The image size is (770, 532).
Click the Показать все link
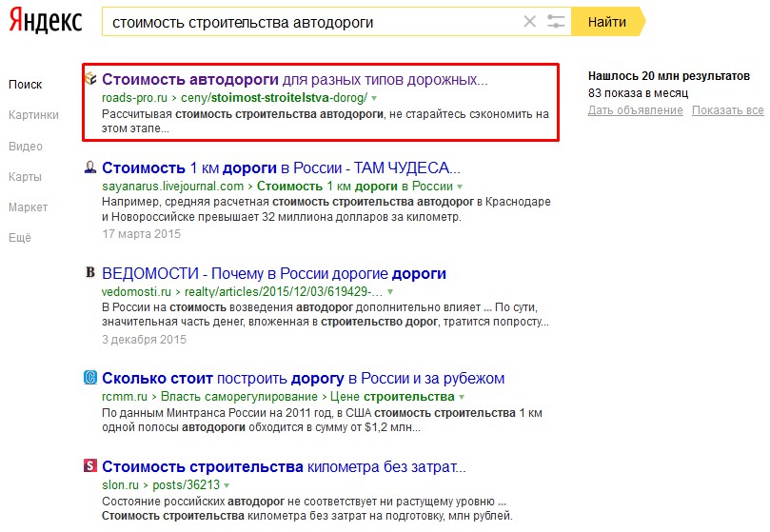pyautogui.click(x=728, y=110)
